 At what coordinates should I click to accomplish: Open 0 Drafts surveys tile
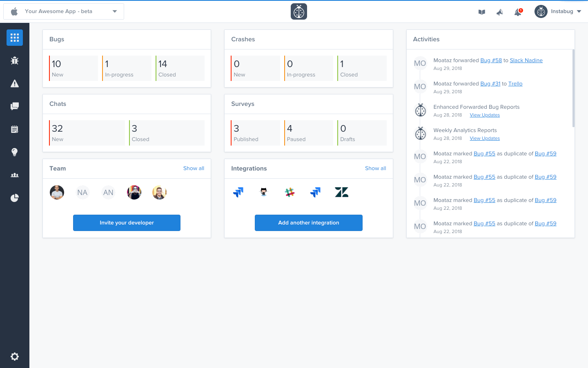pos(362,133)
